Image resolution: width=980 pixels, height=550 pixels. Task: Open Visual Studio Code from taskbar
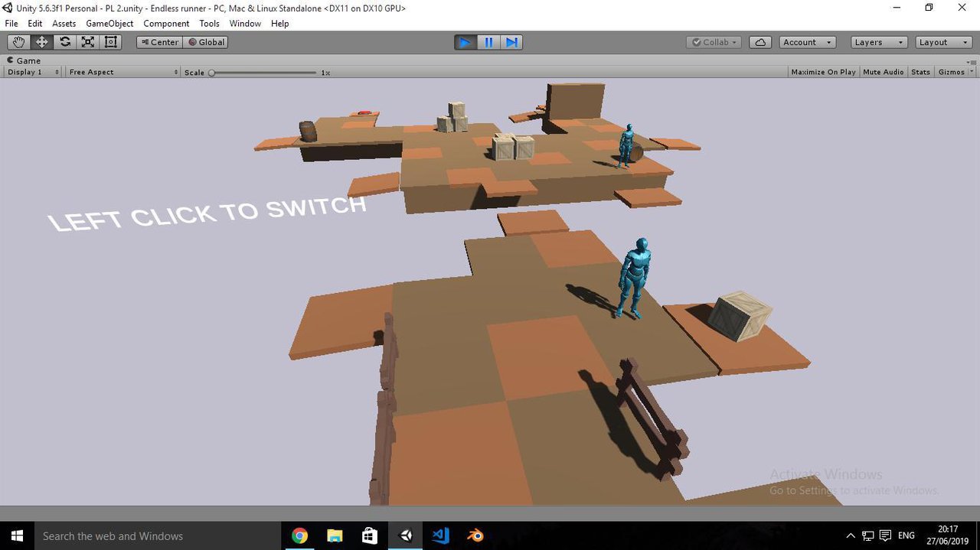[441, 535]
